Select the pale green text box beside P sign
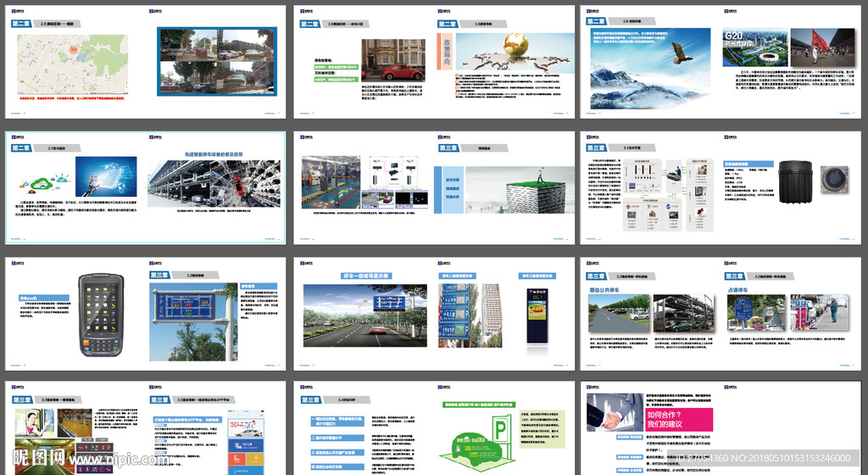This screenshot has width=868, height=475. coord(542,429)
